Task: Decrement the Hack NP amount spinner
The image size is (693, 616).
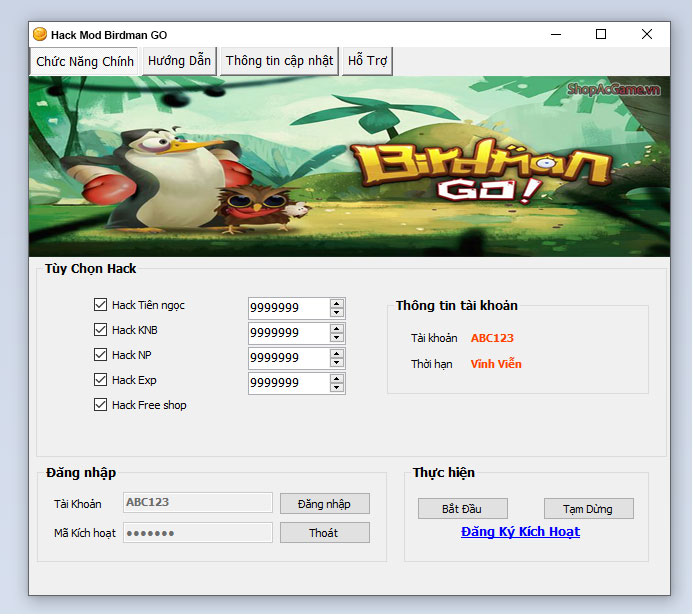Action: [336, 362]
